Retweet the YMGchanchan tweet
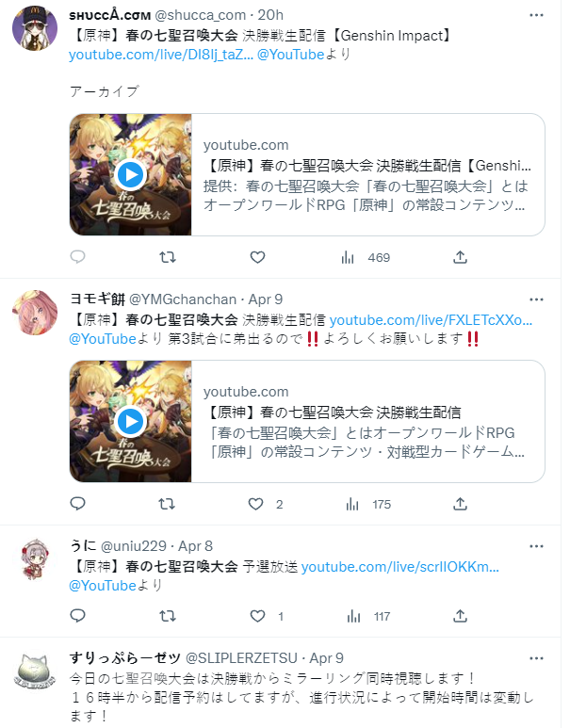 tap(167, 504)
